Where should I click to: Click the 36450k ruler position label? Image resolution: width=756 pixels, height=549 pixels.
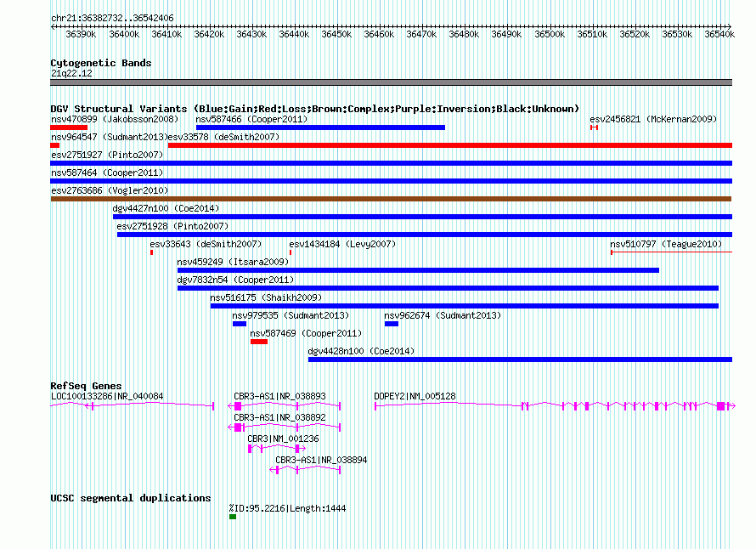click(336, 34)
